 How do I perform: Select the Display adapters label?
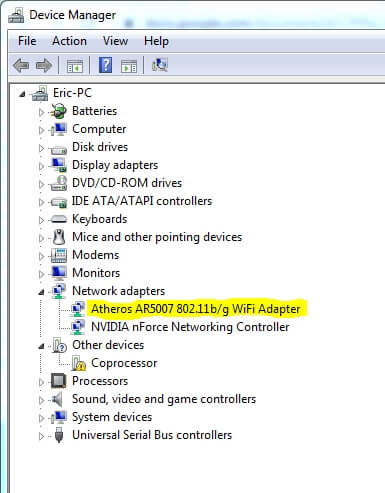115,165
